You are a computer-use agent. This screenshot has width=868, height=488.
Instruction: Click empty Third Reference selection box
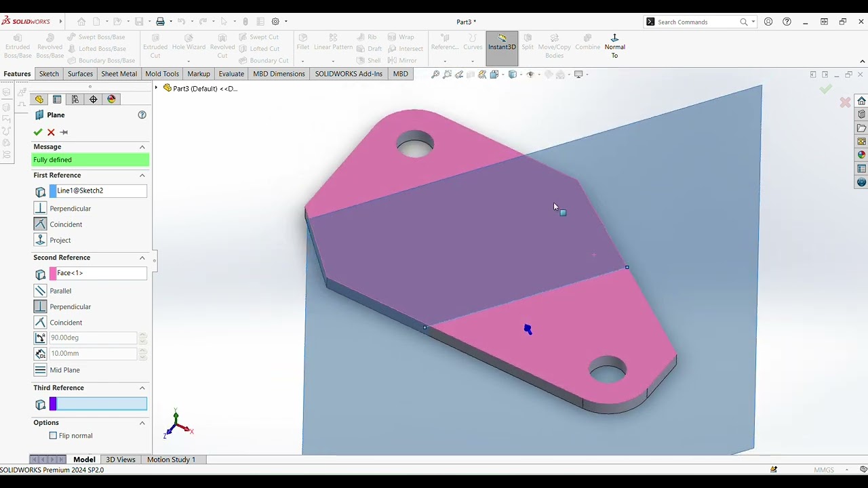point(98,405)
